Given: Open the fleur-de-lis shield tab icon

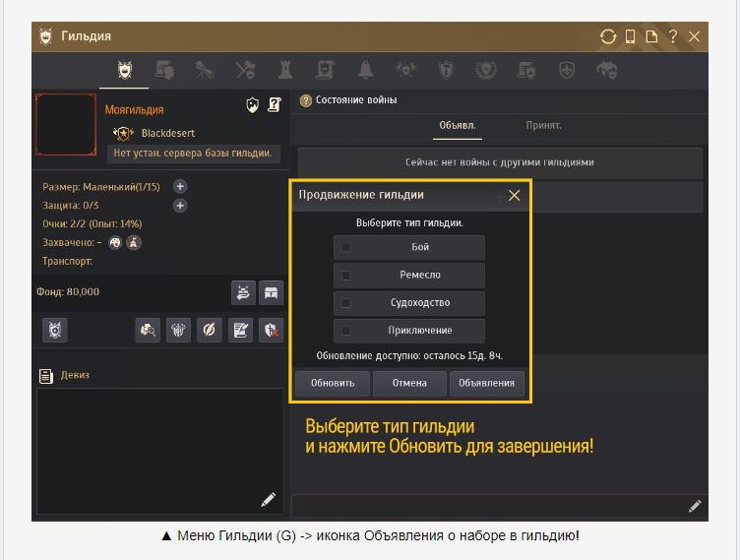Looking at the screenshot, I should coord(567,70).
